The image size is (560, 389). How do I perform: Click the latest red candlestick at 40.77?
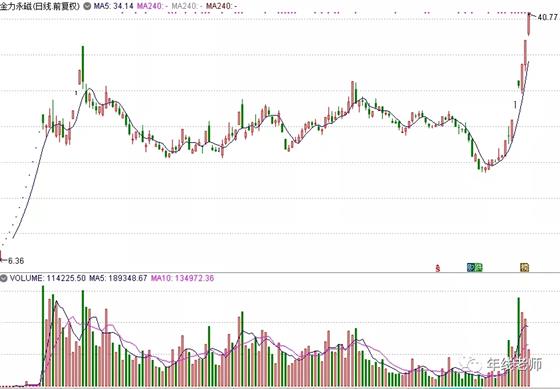[x=529, y=24]
